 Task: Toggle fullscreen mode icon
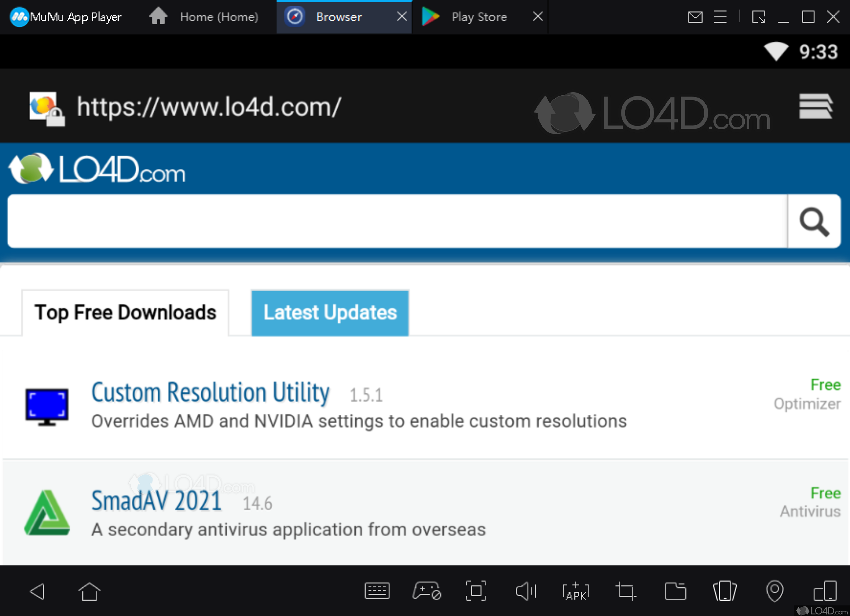tap(476, 591)
